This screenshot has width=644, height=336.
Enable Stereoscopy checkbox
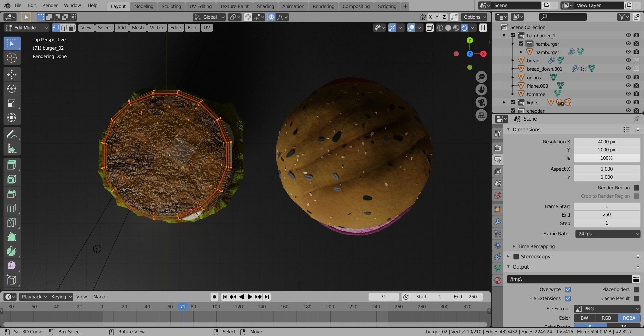click(x=516, y=256)
